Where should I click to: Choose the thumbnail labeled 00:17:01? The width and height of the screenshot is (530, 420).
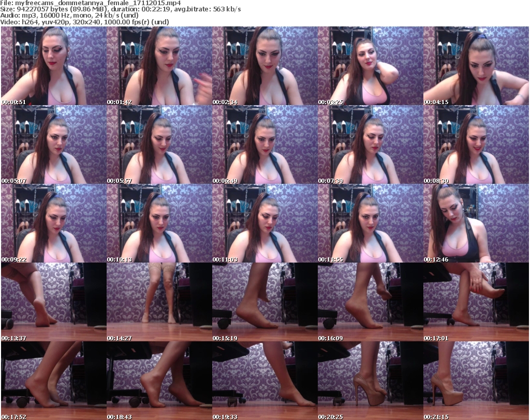pyautogui.click(x=476, y=302)
